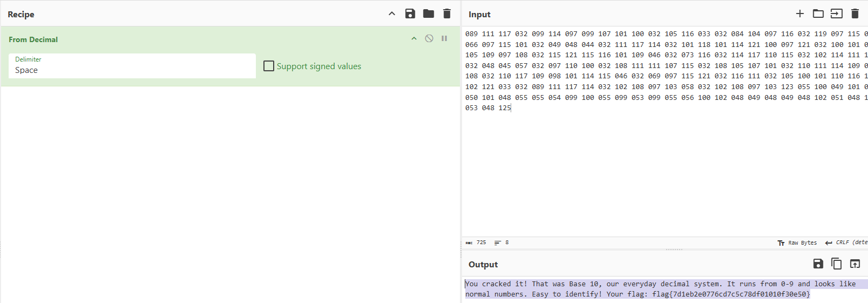The width and height of the screenshot is (868, 303).
Task: Set breakpoint on From Decimal operation
Action: (x=444, y=38)
